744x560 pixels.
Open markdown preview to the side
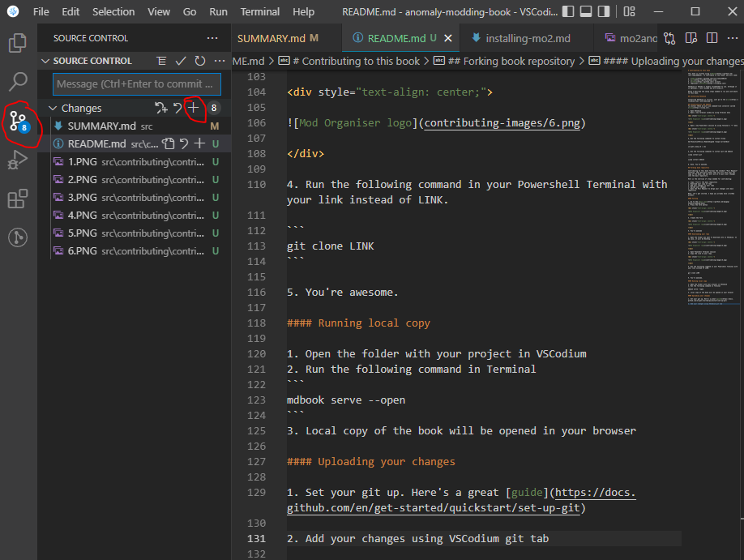pyautogui.click(x=691, y=38)
